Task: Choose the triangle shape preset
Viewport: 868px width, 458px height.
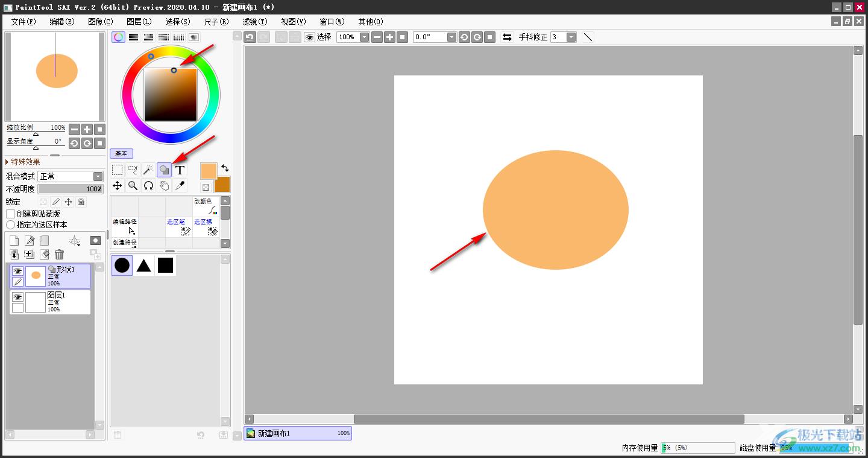Action: pyautogui.click(x=143, y=265)
